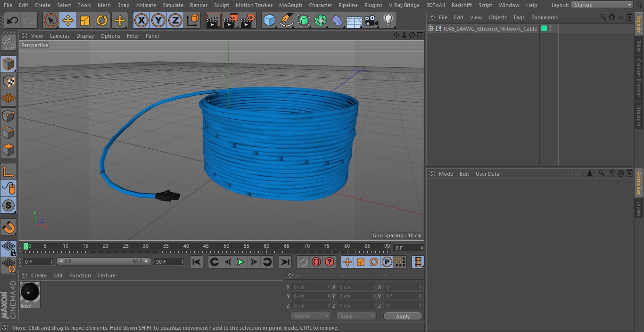This screenshot has width=644, height=332.
Task: Toggle Autokeying button
Action: (x=316, y=262)
